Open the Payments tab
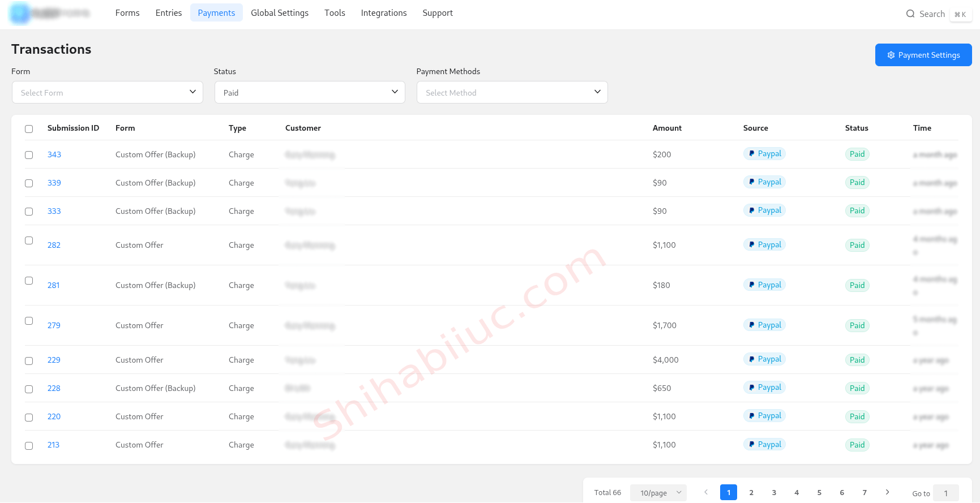This screenshot has height=503, width=980. tap(216, 12)
